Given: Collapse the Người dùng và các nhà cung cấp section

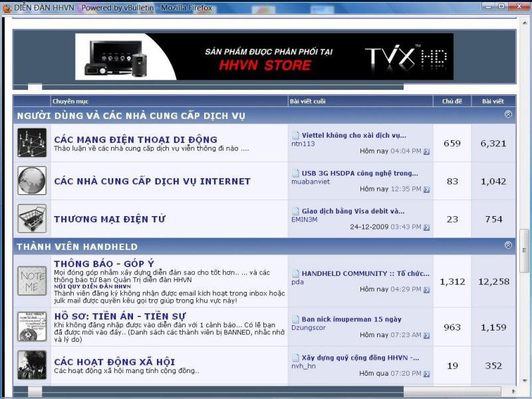Looking at the screenshot, I should pos(508,115).
